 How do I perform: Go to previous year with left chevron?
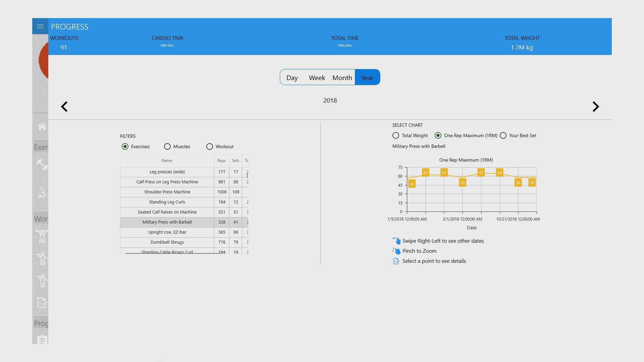click(64, 107)
